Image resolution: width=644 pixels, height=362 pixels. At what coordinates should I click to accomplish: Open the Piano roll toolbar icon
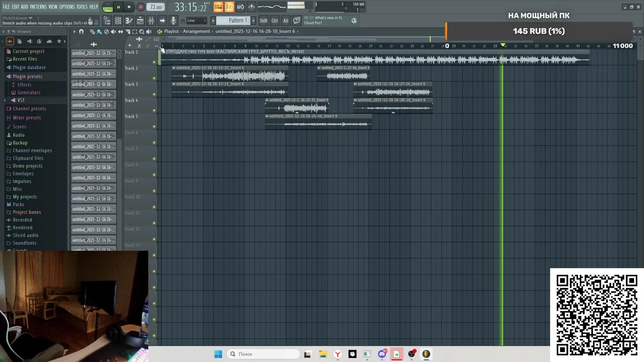pyautogui.click(x=129, y=21)
